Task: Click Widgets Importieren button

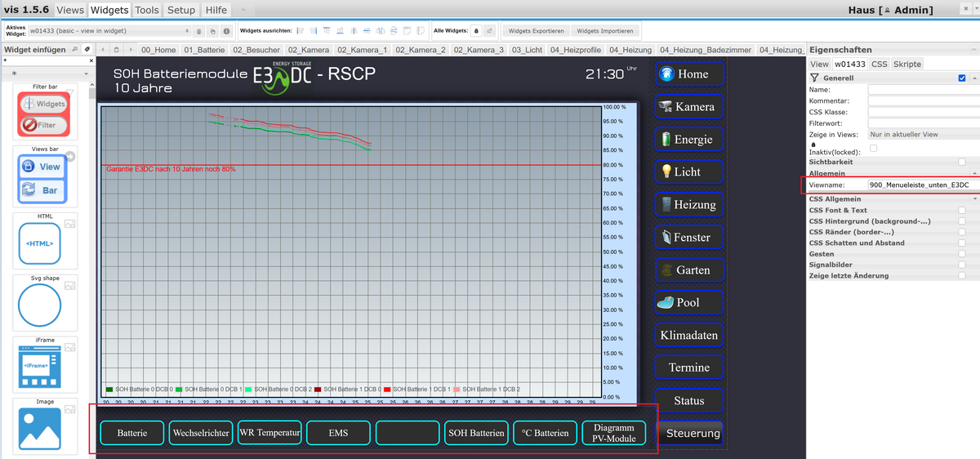Action: [x=605, y=30]
